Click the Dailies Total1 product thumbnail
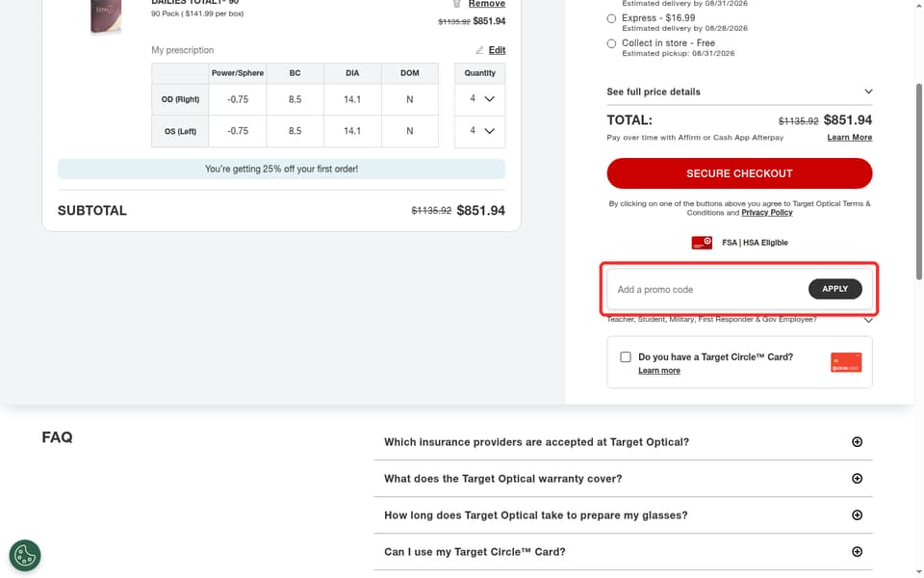This screenshot has width=924, height=578. (x=106, y=16)
